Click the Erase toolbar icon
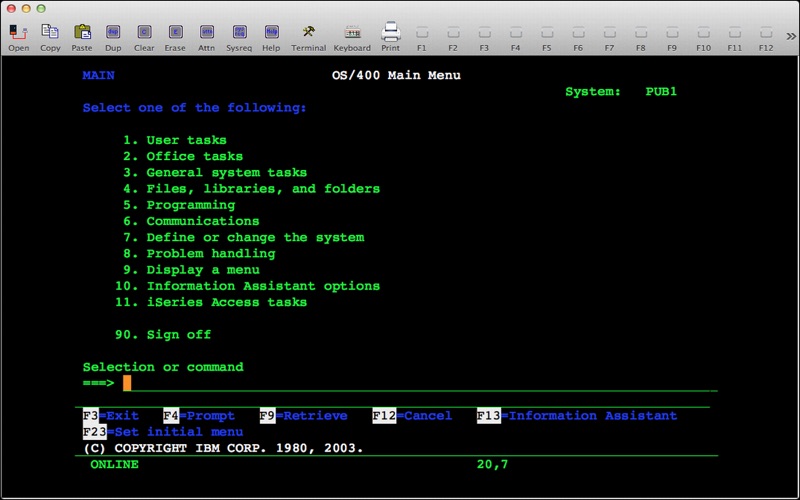This screenshot has height=500, width=800. (x=175, y=37)
